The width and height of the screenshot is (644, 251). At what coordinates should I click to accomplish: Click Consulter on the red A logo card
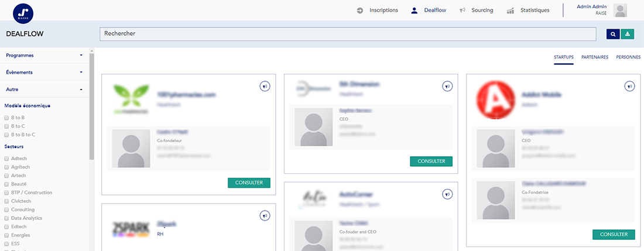(x=614, y=235)
